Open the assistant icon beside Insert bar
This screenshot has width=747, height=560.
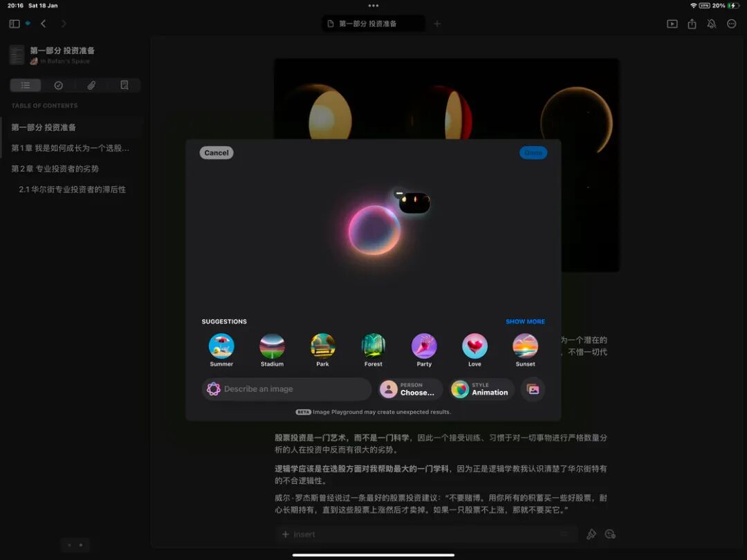(610, 534)
